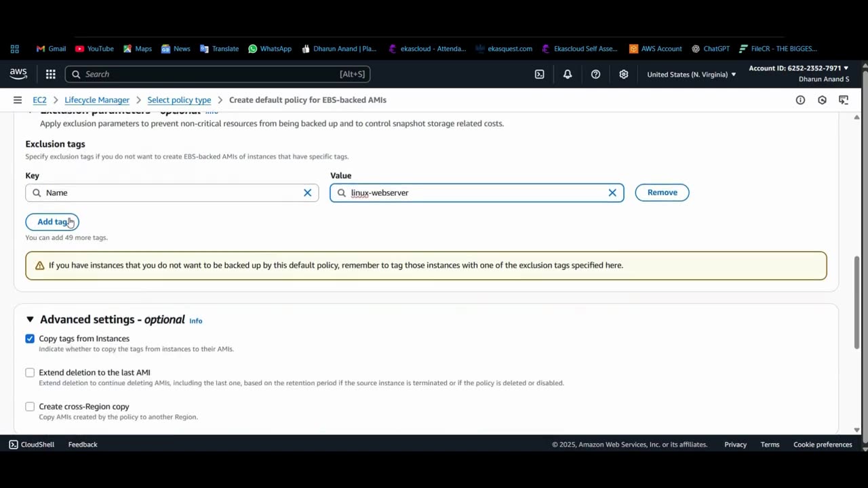Open AWS Account bookmark

point(655,49)
